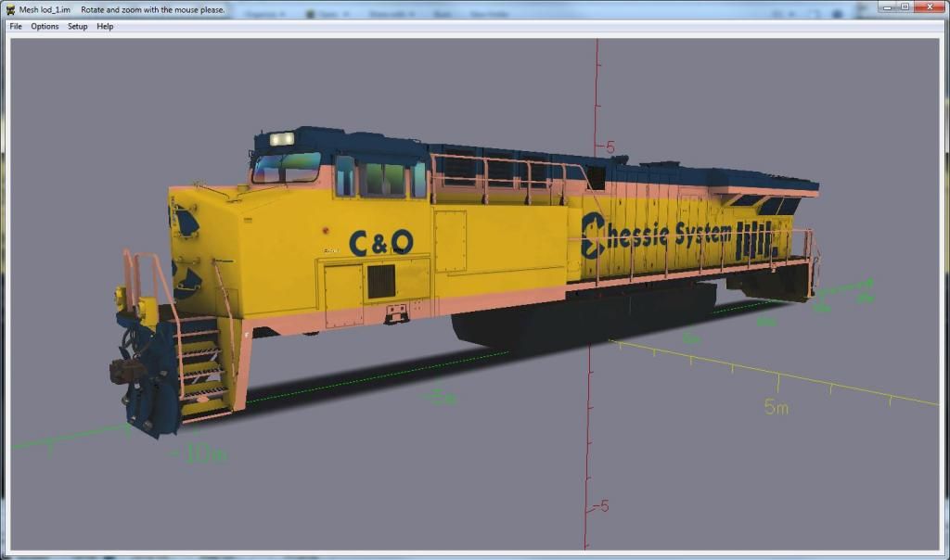Maximize the Mesh viewer window
The image size is (950, 560).
click(905, 7)
